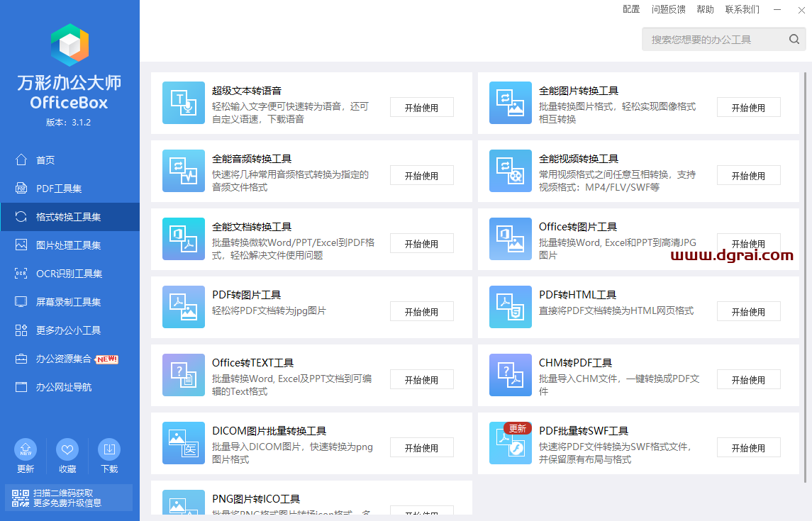
Task: Start PDF转图片工具 via 开始使用
Action: pos(421,311)
